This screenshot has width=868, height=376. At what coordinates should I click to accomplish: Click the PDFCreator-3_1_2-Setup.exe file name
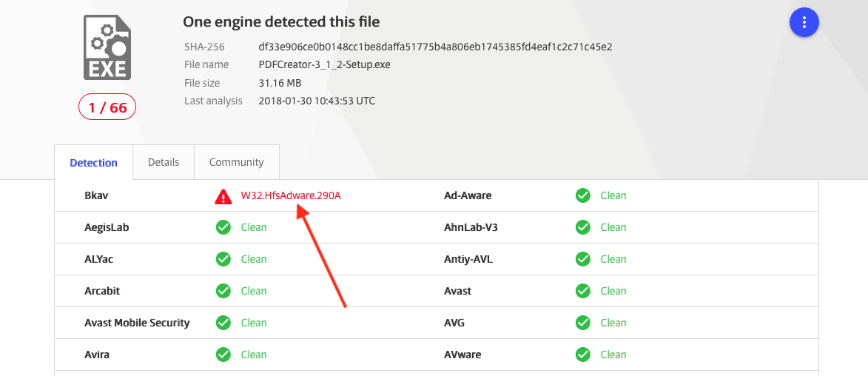[324, 64]
